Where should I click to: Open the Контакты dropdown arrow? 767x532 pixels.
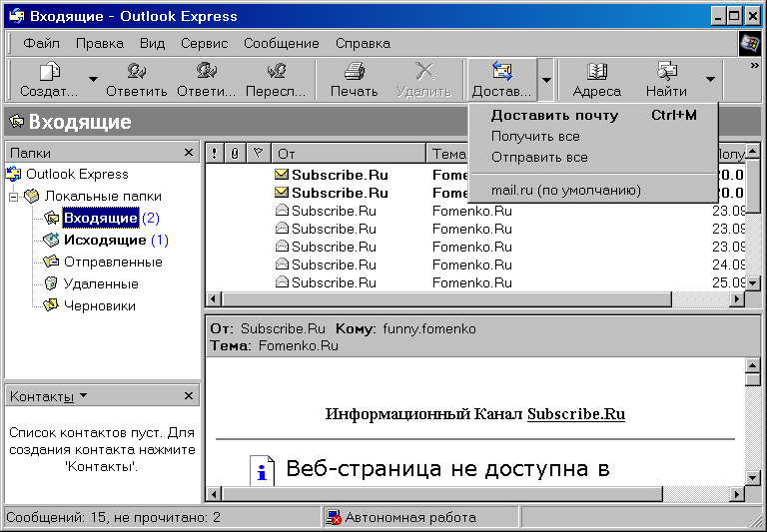[83, 395]
